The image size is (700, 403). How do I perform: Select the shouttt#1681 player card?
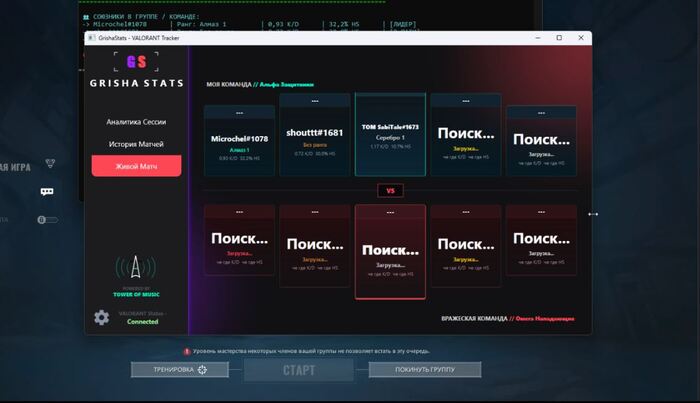coord(315,135)
